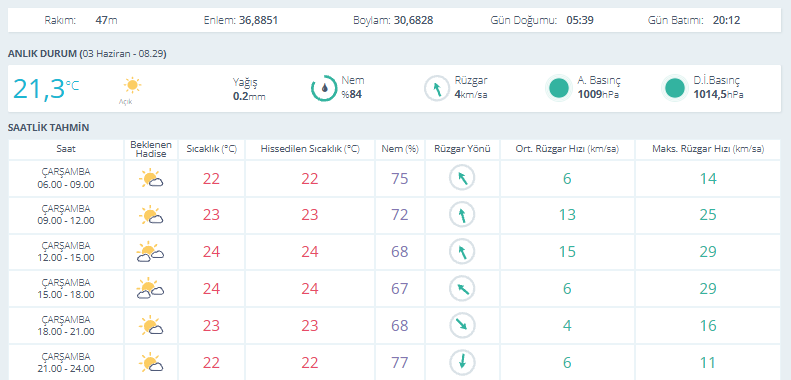791x380 pixels.
Task: Click the weather icon for 09.00 - 12.00
Action: click(150, 215)
